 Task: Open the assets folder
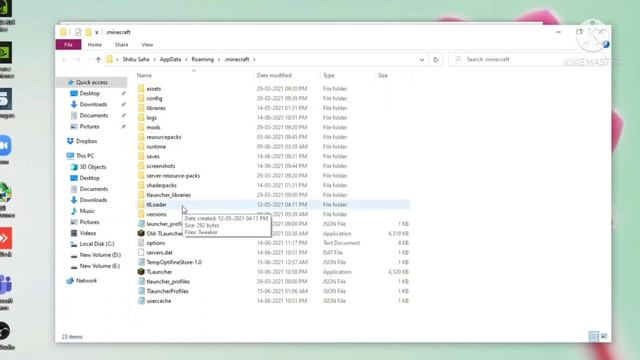tap(153, 89)
